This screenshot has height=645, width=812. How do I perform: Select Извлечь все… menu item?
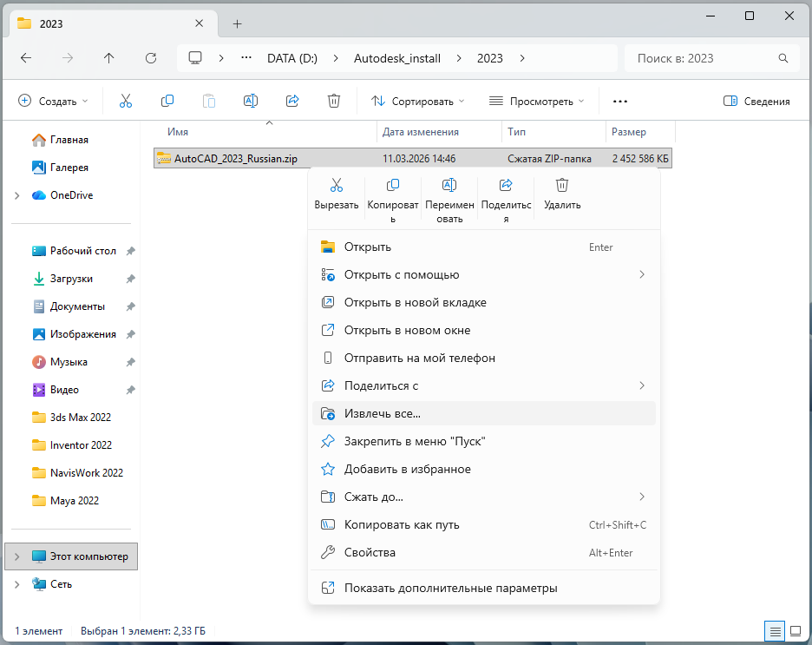pos(484,413)
